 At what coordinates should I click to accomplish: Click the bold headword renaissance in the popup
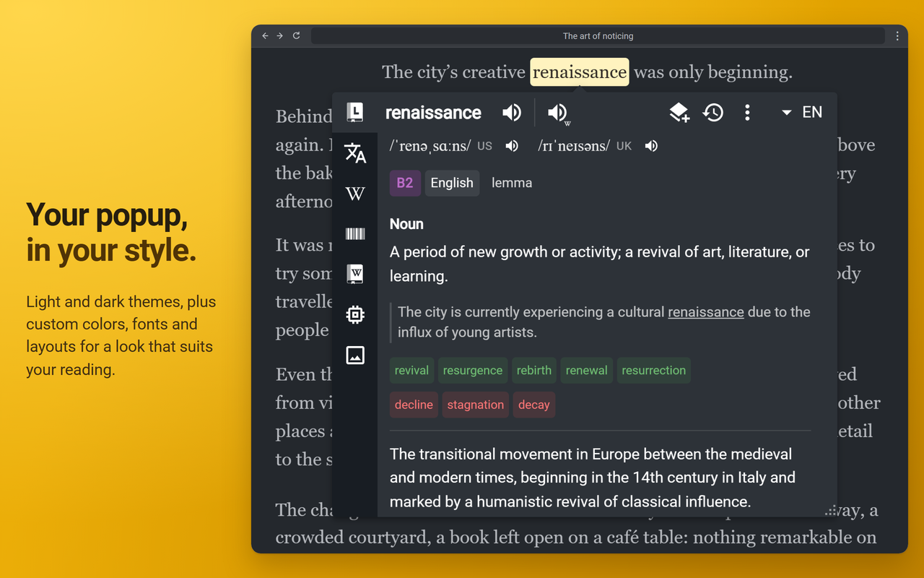[x=433, y=113]
